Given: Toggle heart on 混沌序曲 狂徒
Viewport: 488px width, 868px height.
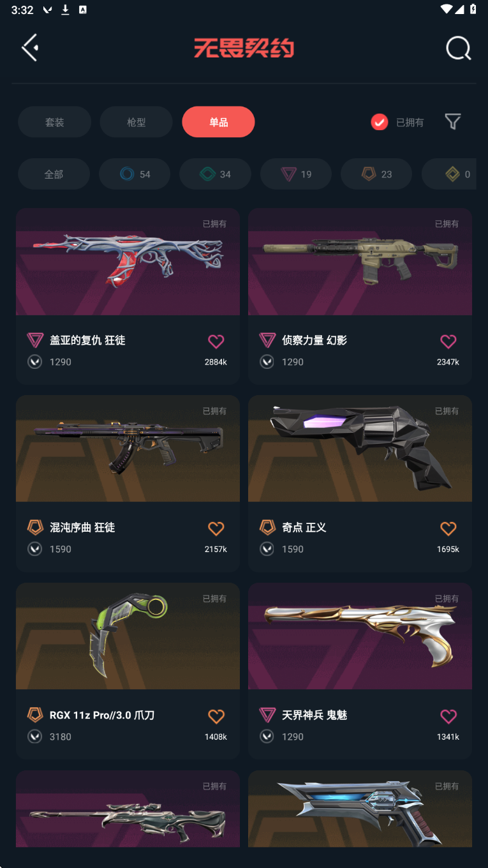Looking at the screenshot, I should (216, 528).
